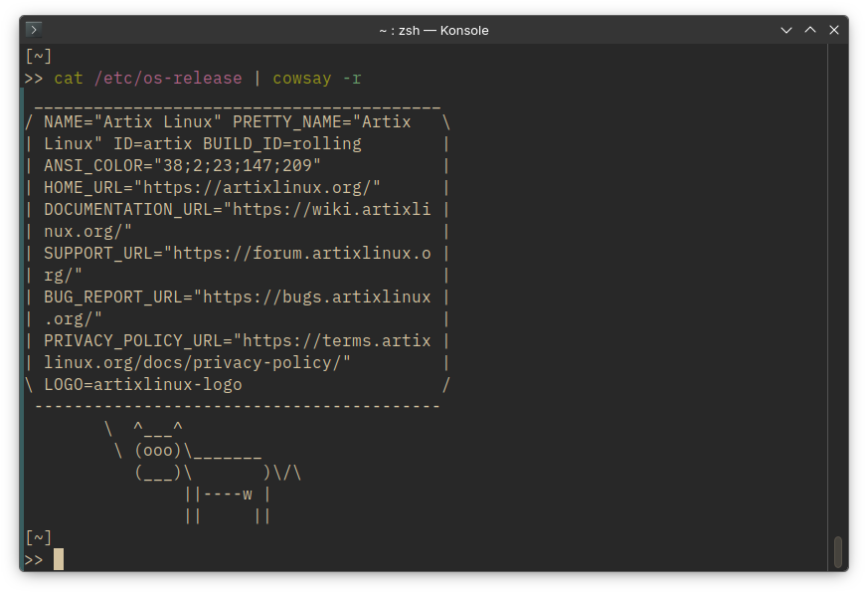868x595 pixels.
Task: Maximize the Konsole window
Action: click(x=810, y=30)
